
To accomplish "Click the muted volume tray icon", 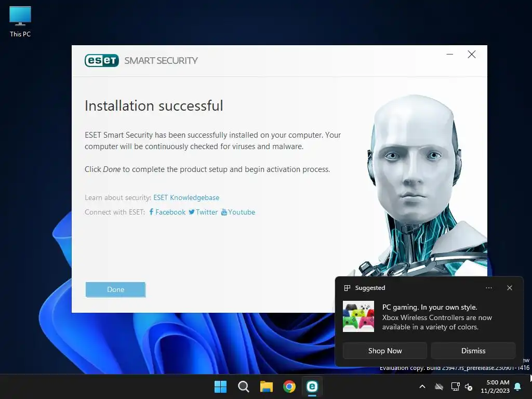I will click(x=469, y=387).
